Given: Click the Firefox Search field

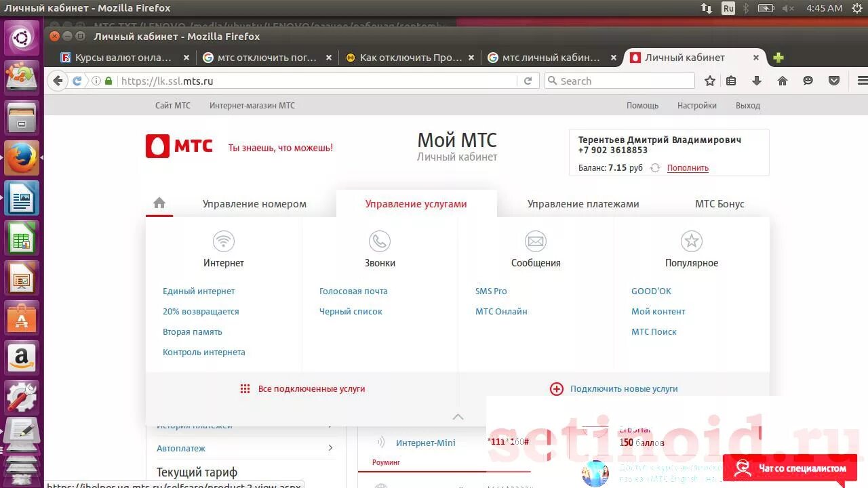Looking at the screenshot, I should pos(620,81).
